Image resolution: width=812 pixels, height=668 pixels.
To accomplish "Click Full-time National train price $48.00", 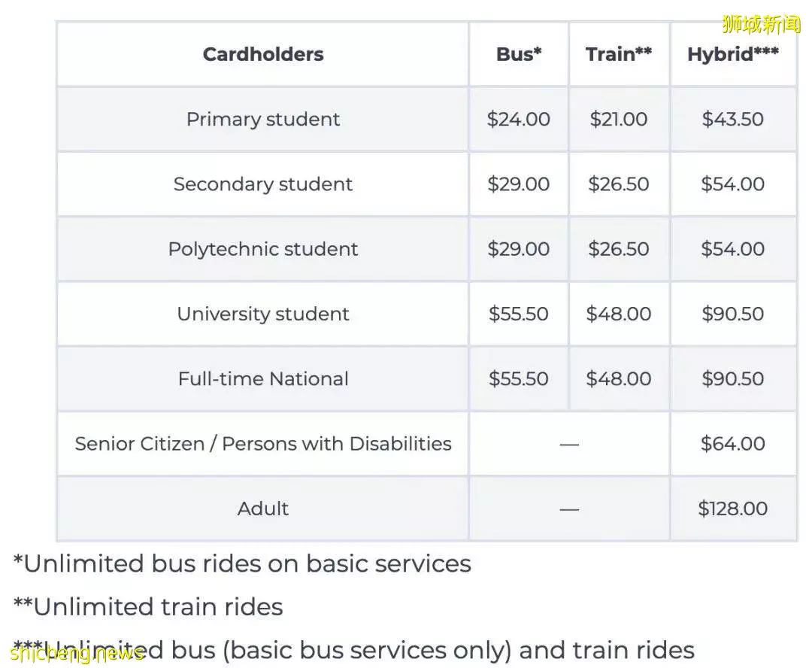I will pos(618,378).
